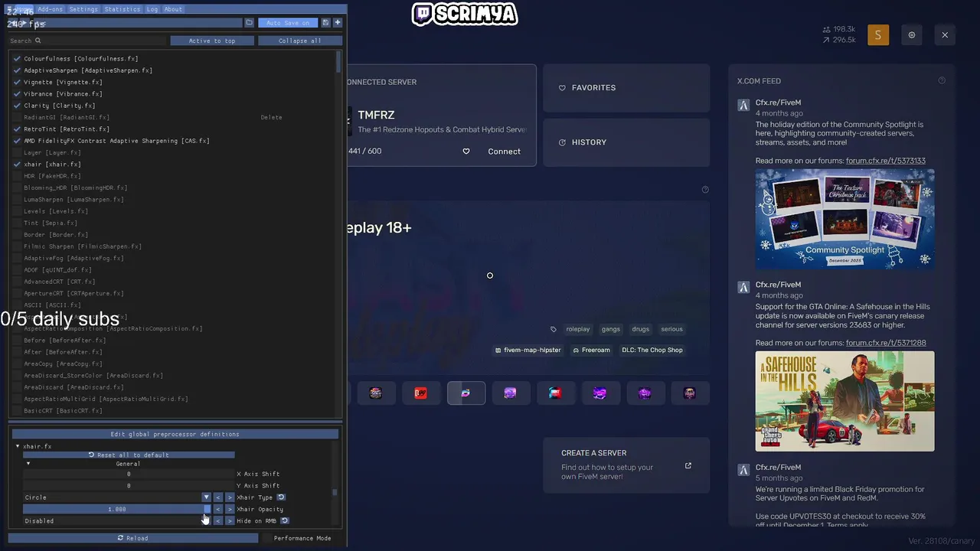
Task: Open Hide on RMB Disabled combo box
Action: click(116, 521)
